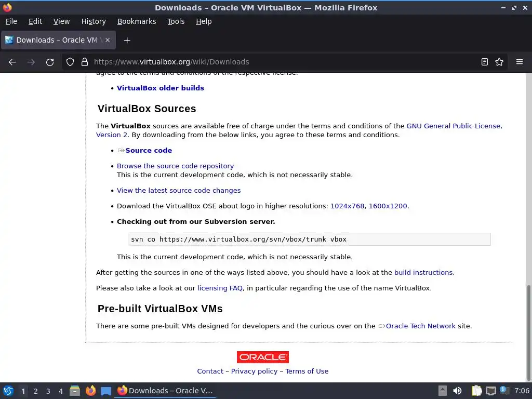Close the Downloads – Oracle VM tab
Screen dimensions: 532x399
[108, 40]
